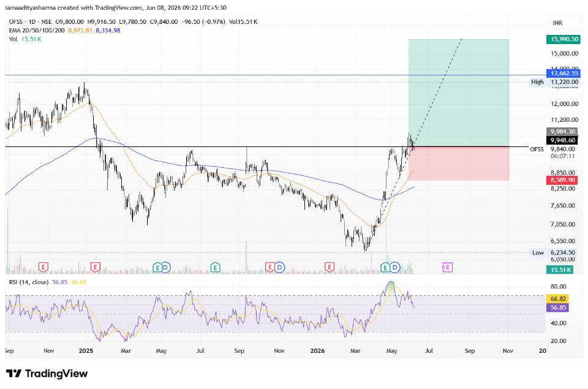
Task: Click the 80.00 RSI scale label
Action: pos(559,287)
